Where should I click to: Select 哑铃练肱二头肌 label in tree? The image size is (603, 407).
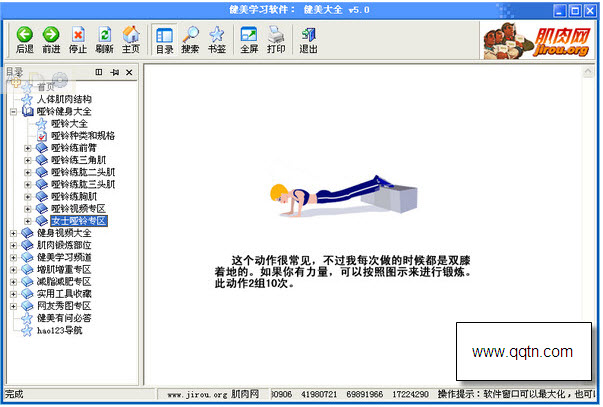[83, 172]
